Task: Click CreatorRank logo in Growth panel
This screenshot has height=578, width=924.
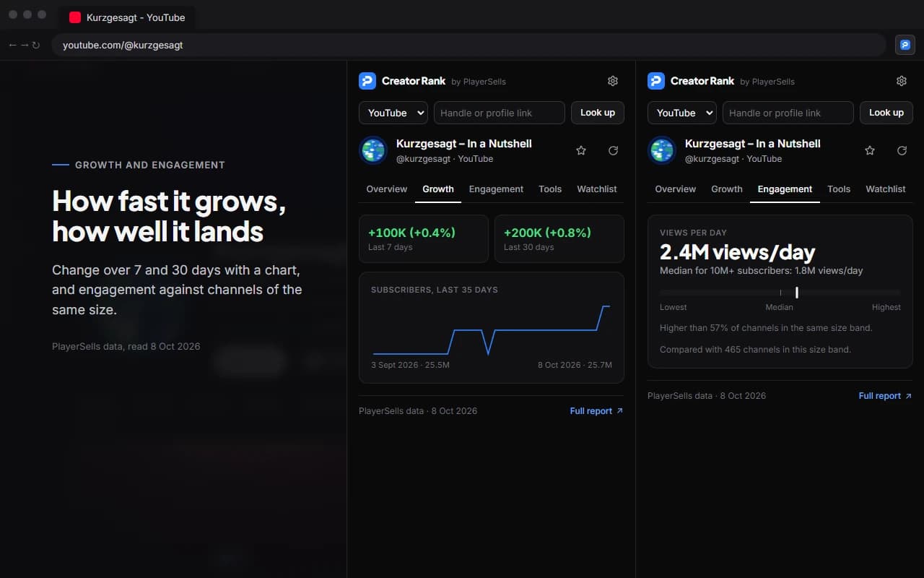Action: click(x=367, y=81)
